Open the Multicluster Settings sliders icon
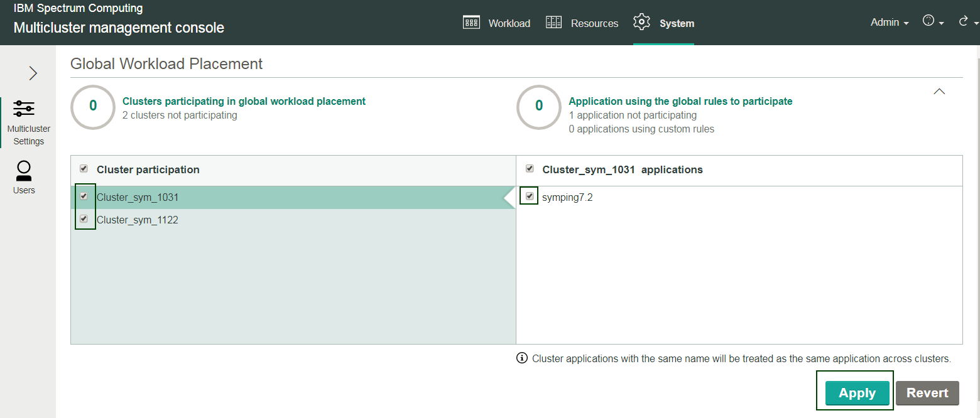The width and height of the screenshot is (980, 418). pos(24,109)
